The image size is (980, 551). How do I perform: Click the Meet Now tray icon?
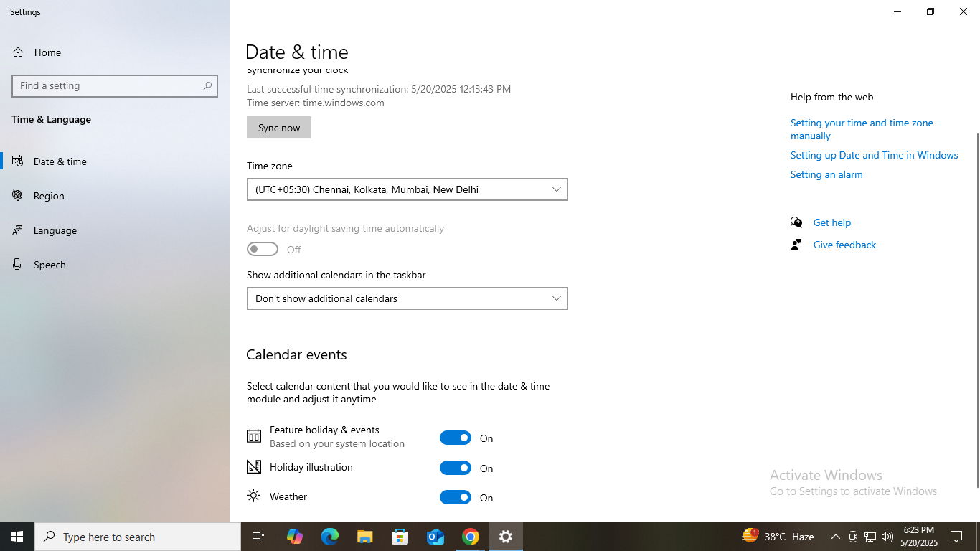853,537
